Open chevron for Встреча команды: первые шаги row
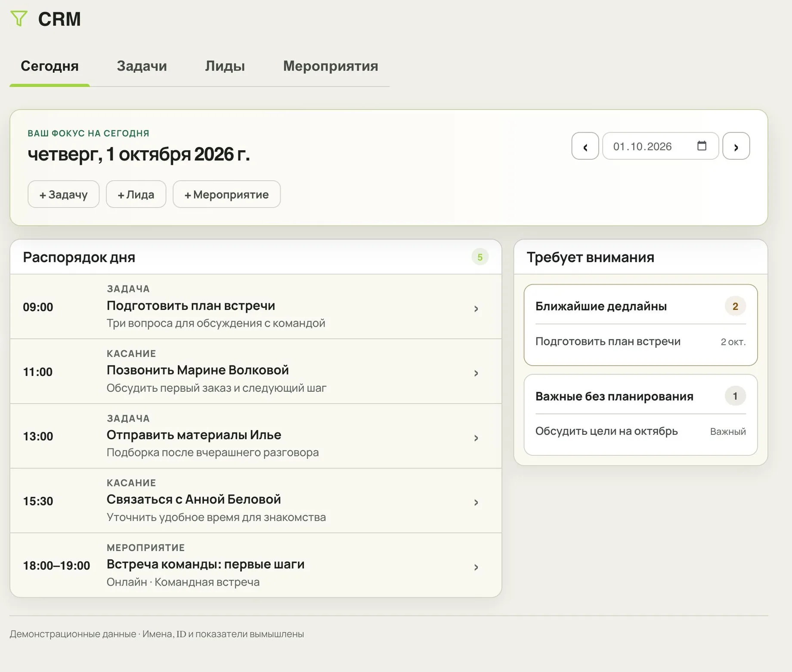This screenshot has width=792, height=672. click(x=476, y=567)
